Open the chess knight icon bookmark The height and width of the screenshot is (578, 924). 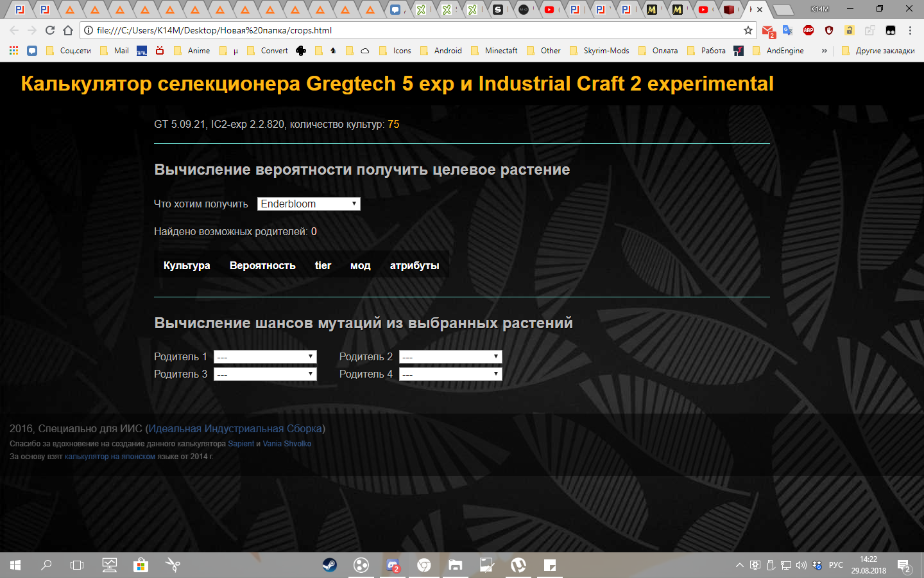click(333, 51)
